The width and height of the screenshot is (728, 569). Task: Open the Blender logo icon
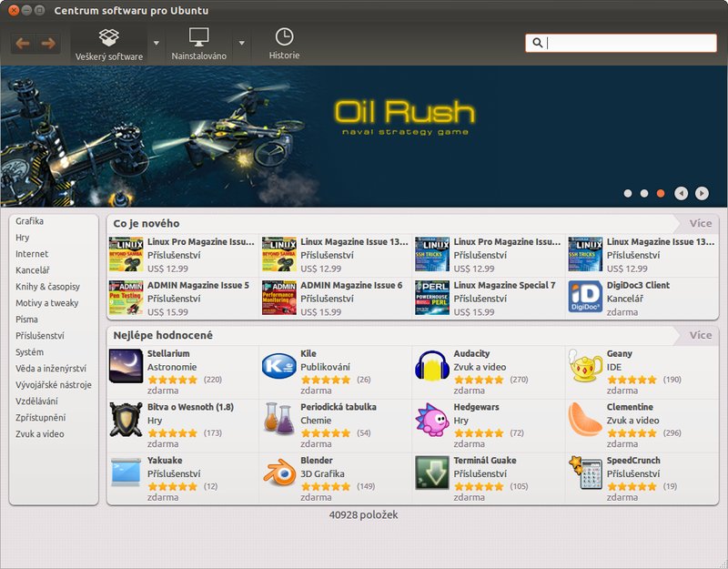[279, 472]
